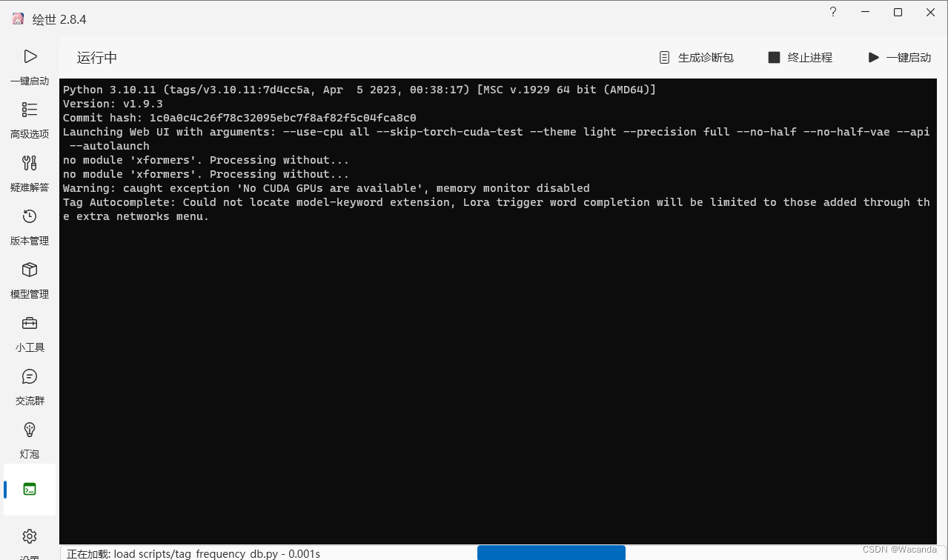Image resolution: width=948 pixels, height=560 pixels.
Task: Click the 绘世 app logo icon
Action: (19, 19)
